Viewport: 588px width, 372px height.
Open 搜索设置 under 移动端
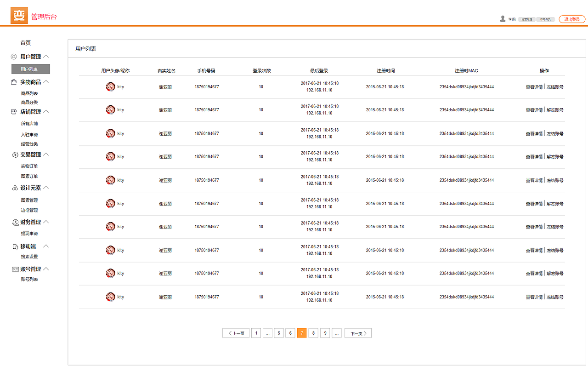tap(29, 257)
